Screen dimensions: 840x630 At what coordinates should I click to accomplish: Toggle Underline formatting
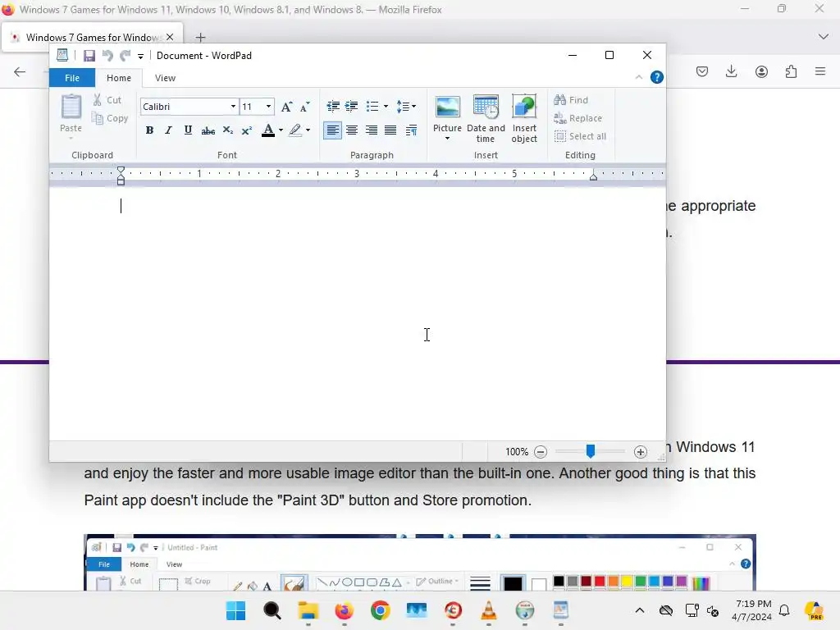188,130
